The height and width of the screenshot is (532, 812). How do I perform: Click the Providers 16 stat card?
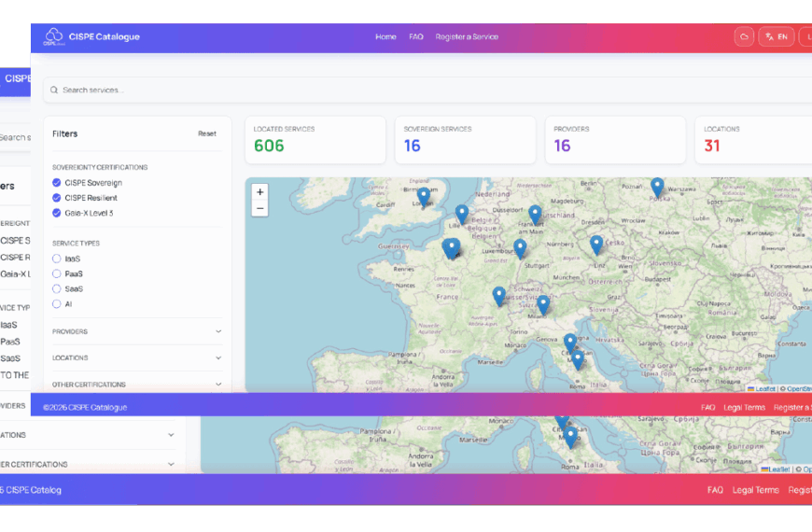616,140
